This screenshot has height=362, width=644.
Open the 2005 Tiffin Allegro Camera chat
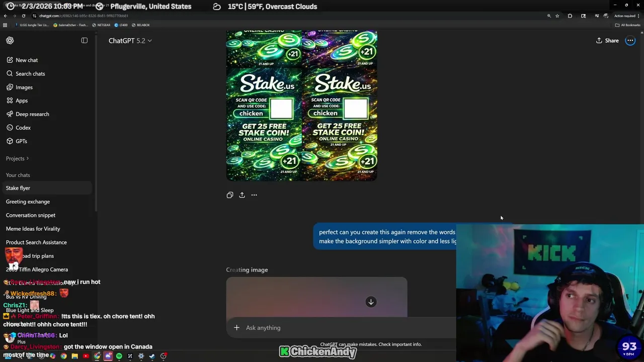pyautogui.click(x=37, y=269)
